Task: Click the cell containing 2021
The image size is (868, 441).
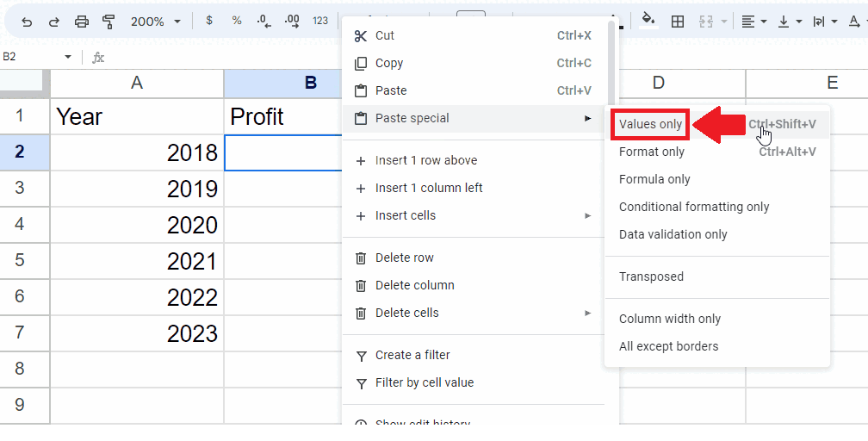Action: click(137, 260)
